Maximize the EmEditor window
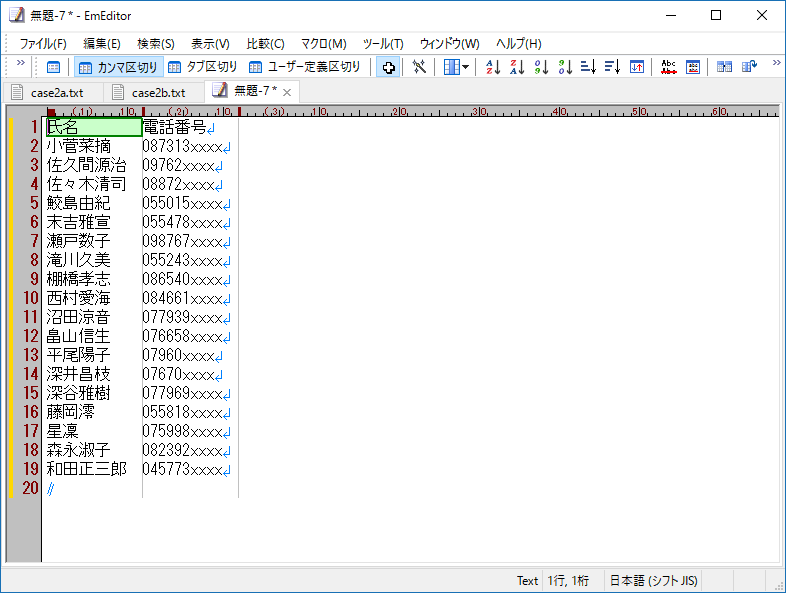 pyautogui.click(x=716, y=16)
